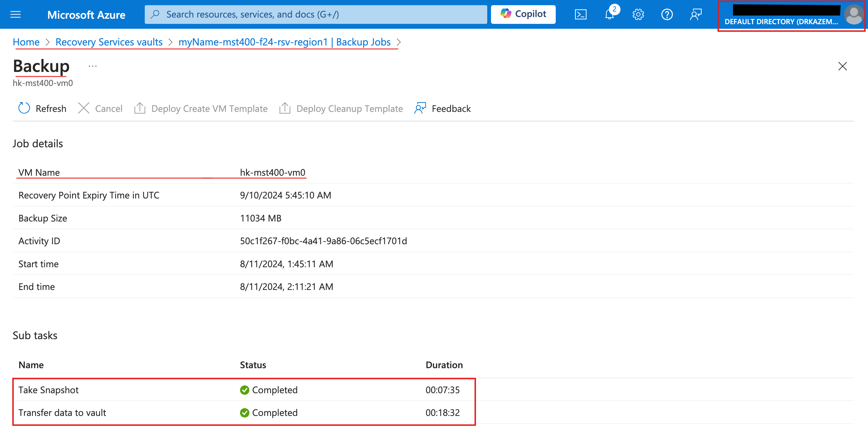This screenshot has width=868, height=447.
Task: Open the Cloud Shell icon
Action: click(x=580, y=14)
